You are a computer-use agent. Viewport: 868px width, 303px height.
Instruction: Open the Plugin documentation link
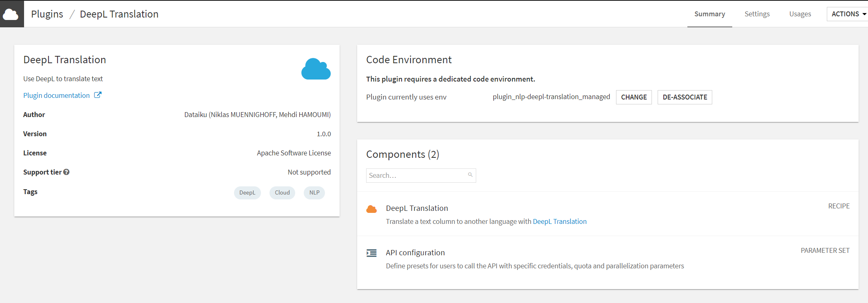point(56,95)
